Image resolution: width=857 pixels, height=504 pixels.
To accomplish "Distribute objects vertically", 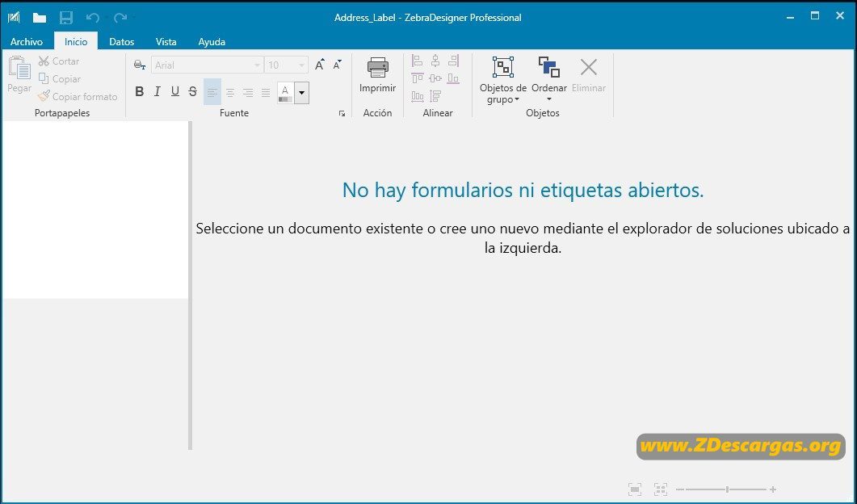I will click(435, 96).
